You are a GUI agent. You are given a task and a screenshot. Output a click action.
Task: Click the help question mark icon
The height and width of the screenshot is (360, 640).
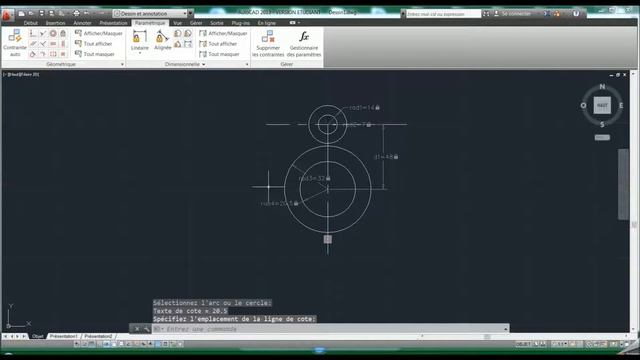(x=576, y=13)
